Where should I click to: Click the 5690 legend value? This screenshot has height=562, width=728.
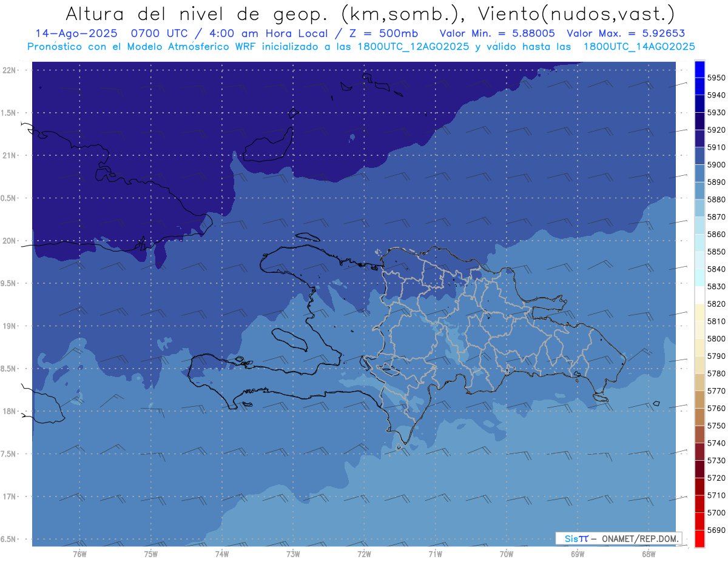[716, 530]
